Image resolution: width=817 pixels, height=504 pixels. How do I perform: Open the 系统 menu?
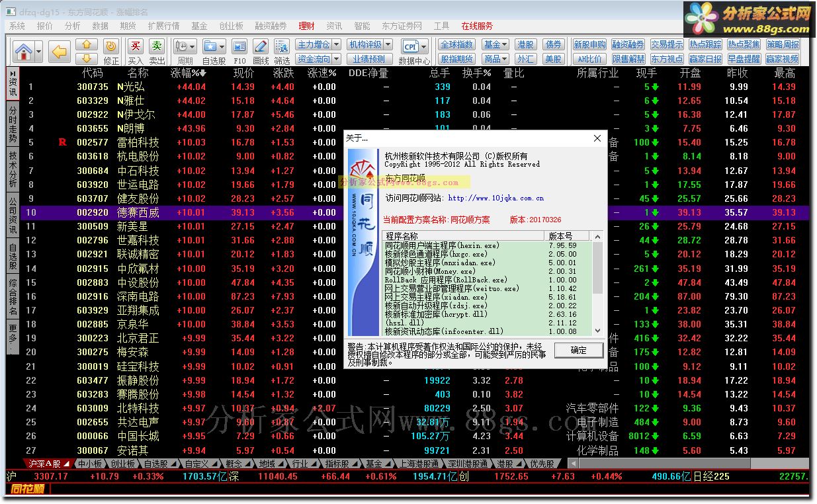[17, 26]
